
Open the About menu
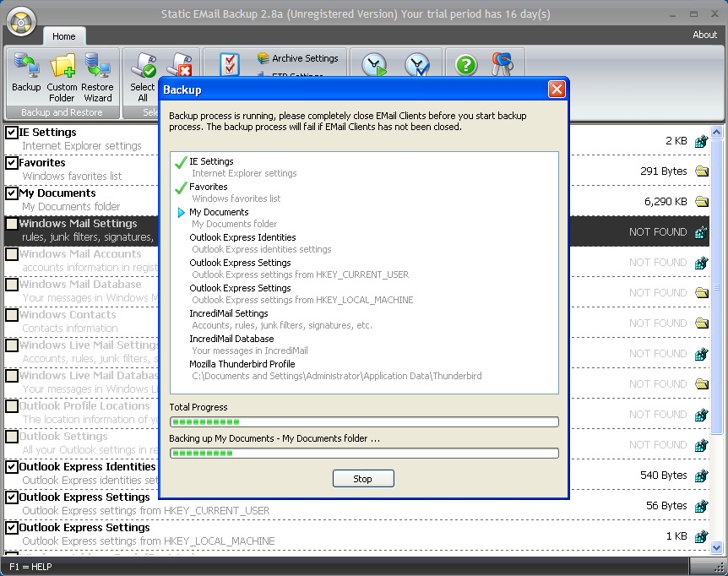(x=704, y=35)
